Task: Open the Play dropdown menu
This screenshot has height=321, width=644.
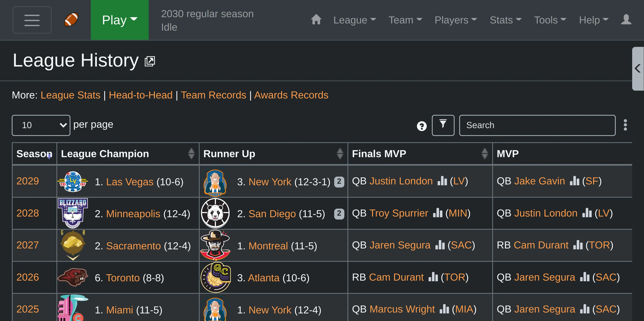Action: tap(119, 19)
